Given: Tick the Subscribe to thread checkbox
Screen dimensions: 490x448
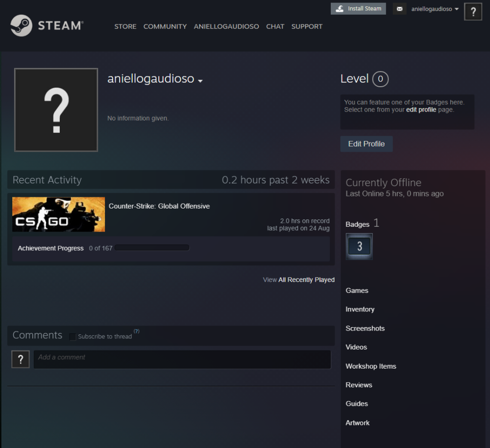Looking at the screenshot, I should tap(73, 337).
